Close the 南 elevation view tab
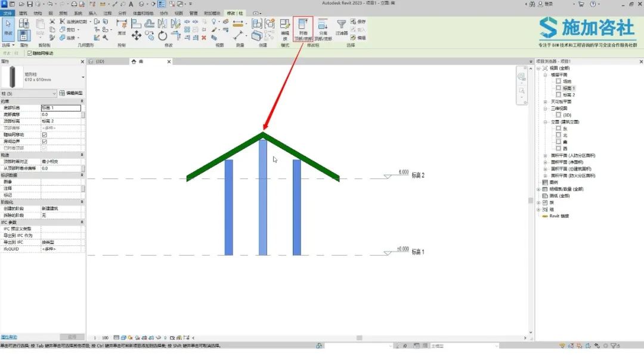This screenshot has width=644, height=363. 169,61
